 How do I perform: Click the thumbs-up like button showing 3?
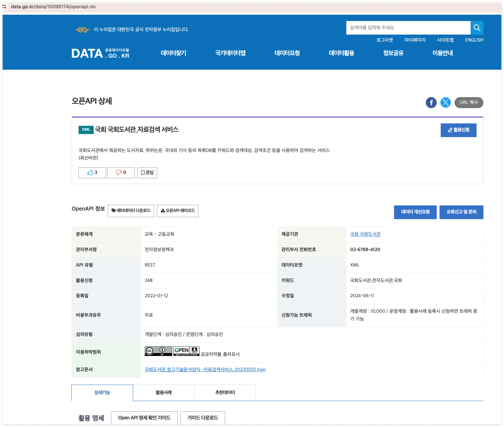92,173
